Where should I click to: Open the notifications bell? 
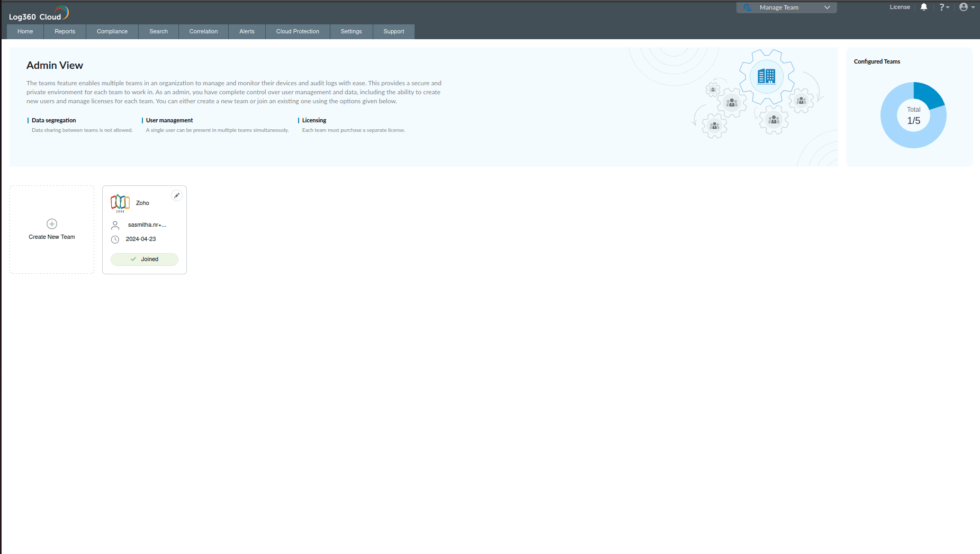point(924,7)
